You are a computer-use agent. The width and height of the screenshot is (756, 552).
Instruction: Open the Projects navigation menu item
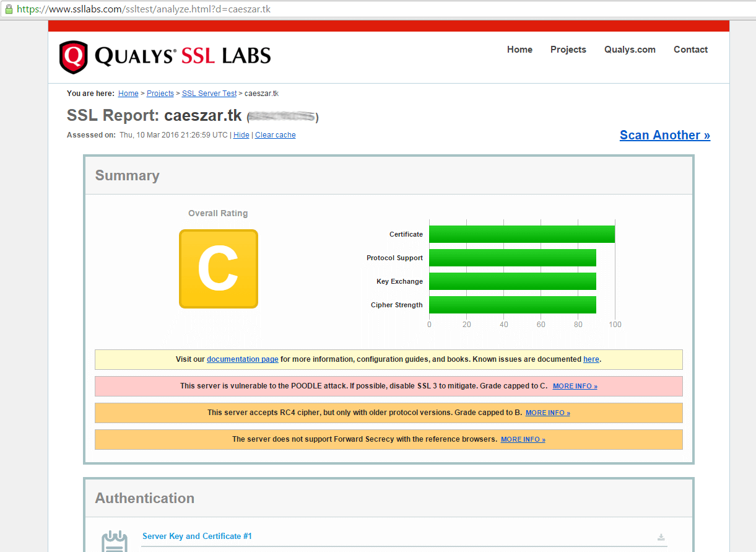pos(568,50)
